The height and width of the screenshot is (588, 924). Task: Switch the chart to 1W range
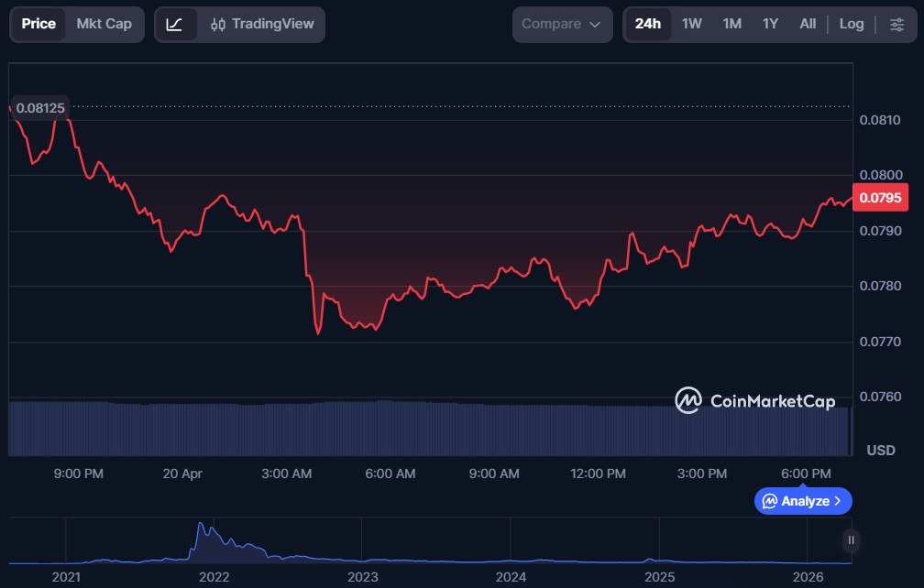(x=691, y=24)
